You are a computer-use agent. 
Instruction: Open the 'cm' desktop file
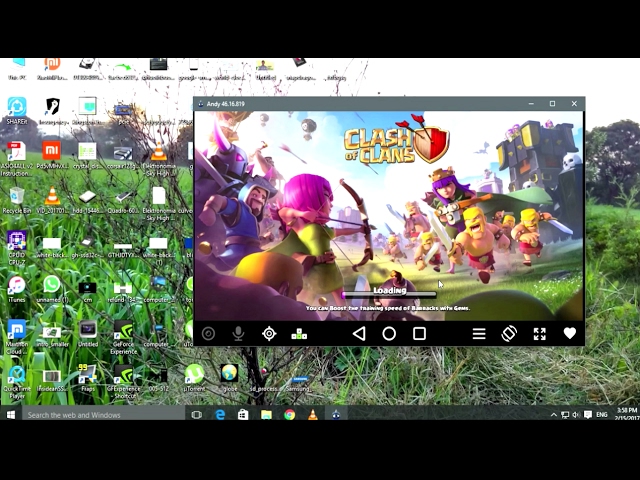[x=87, y=289]
